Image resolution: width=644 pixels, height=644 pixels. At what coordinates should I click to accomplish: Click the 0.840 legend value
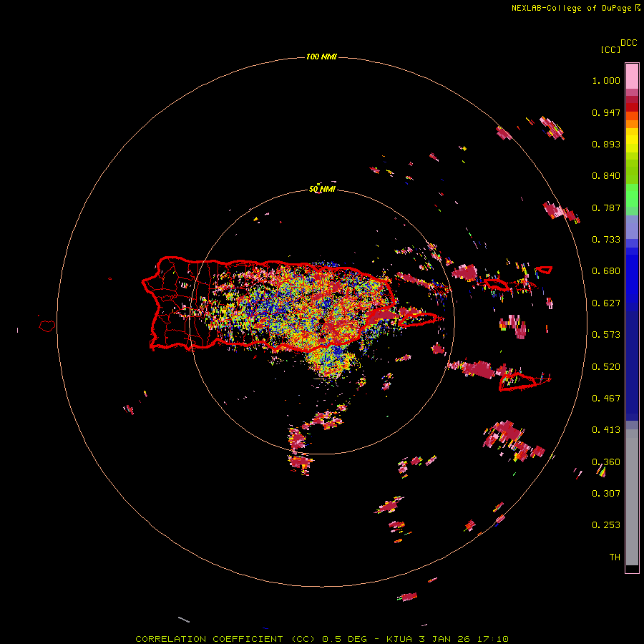pos(606,176)
